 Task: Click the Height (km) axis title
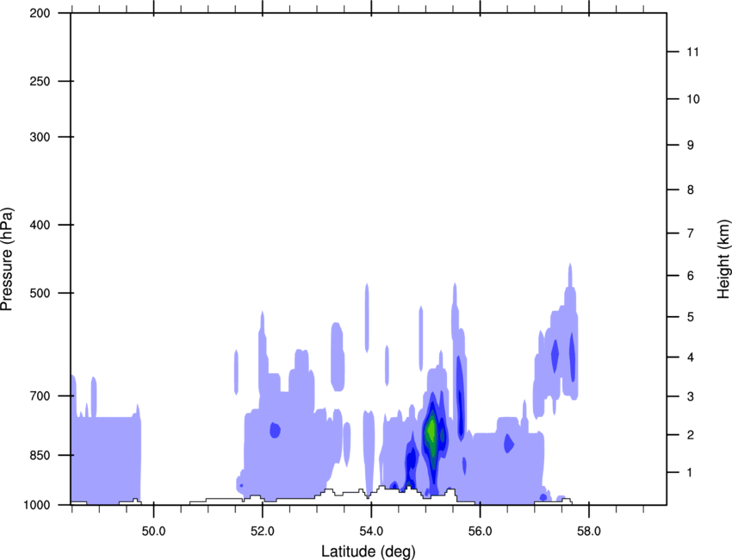(x=723, y=259)
